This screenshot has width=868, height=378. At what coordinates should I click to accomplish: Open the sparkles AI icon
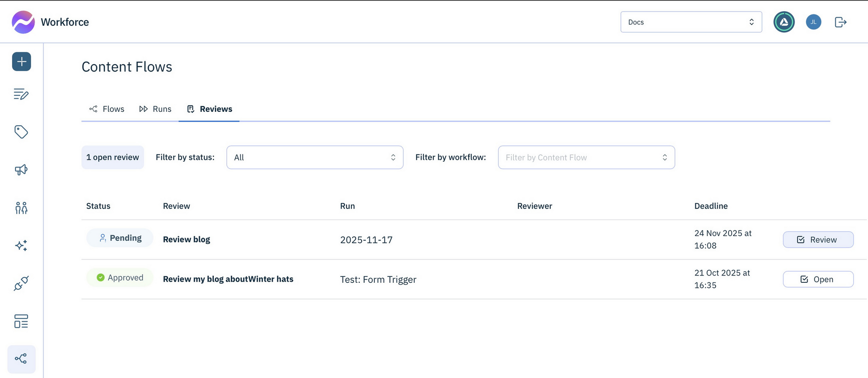[x=21, y=245]
